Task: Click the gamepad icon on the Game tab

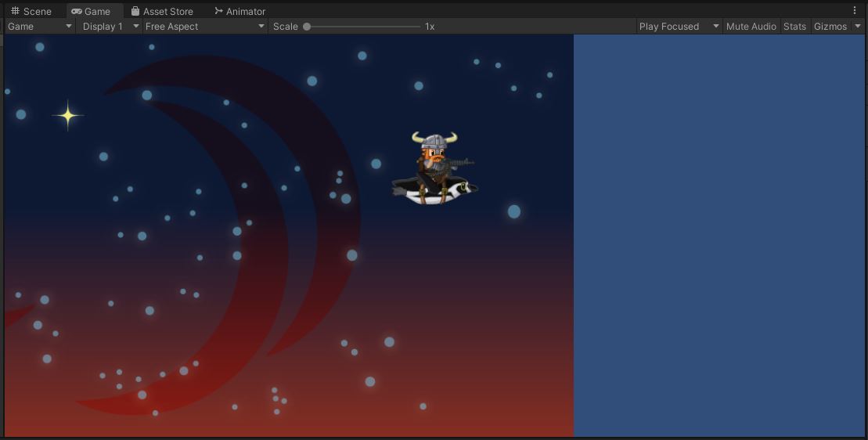Action: (77, 11)
